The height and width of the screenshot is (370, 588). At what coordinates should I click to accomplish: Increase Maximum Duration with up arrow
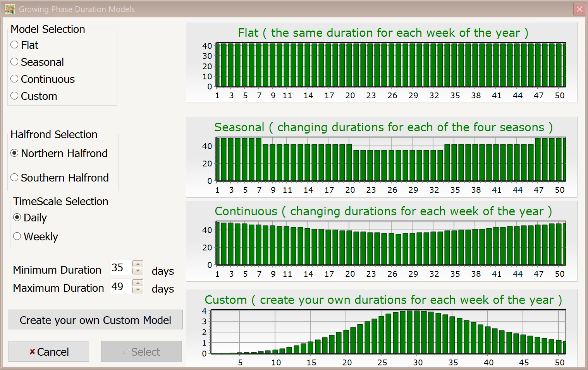coord(138,283)
